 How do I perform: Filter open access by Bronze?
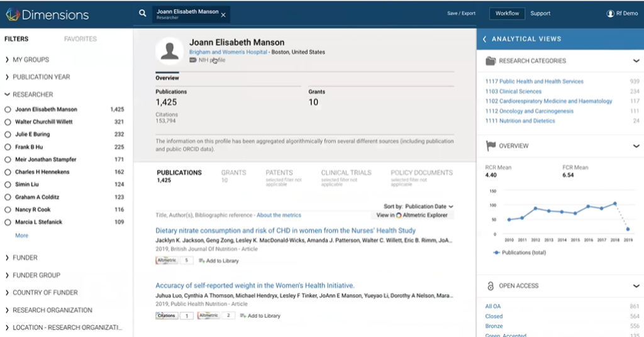tap(494, 326)
